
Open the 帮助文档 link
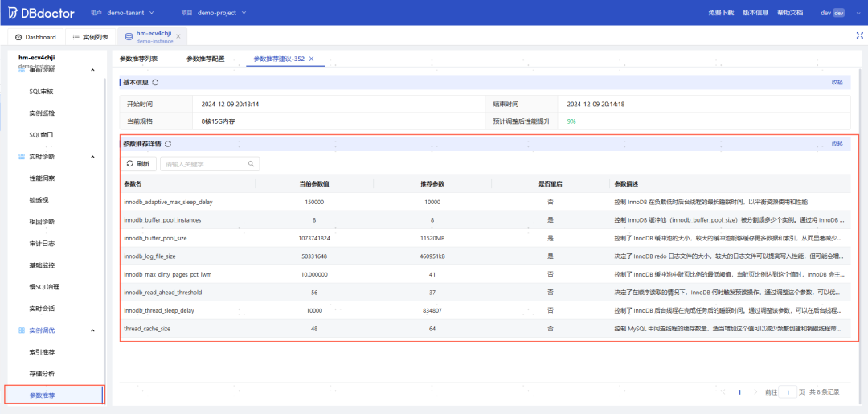(790, 13)
